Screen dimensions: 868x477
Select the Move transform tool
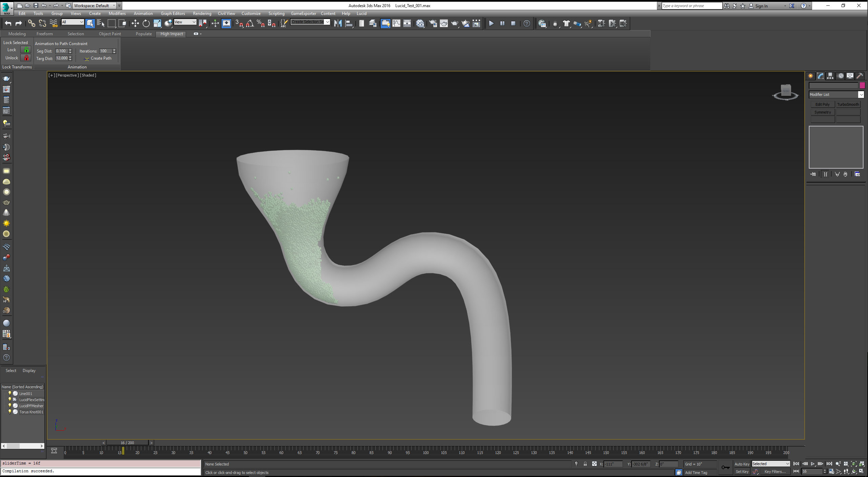[135, 23]
